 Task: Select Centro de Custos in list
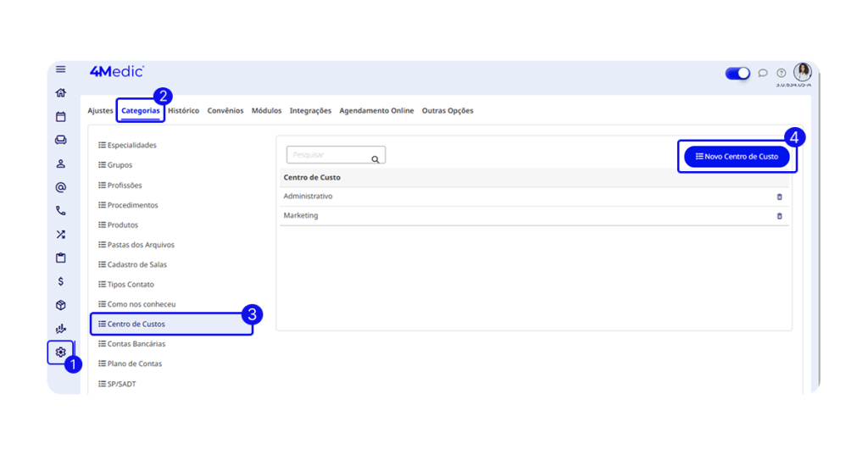coord(136,324)
